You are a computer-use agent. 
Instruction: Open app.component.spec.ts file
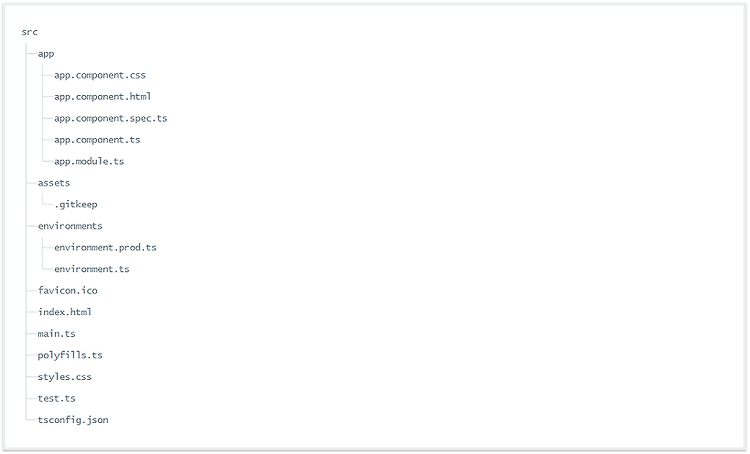[x=110, y=118]
